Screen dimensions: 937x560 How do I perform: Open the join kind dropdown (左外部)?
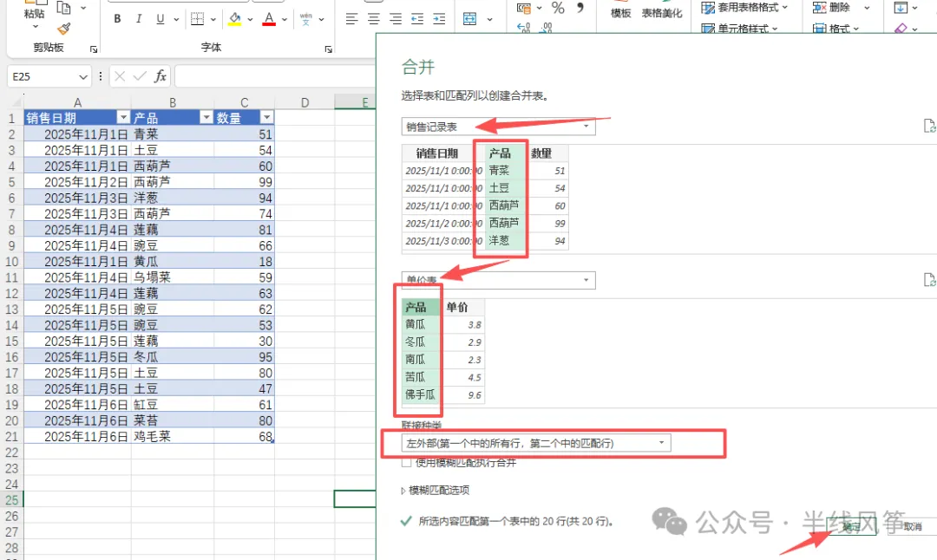[536, 443]
